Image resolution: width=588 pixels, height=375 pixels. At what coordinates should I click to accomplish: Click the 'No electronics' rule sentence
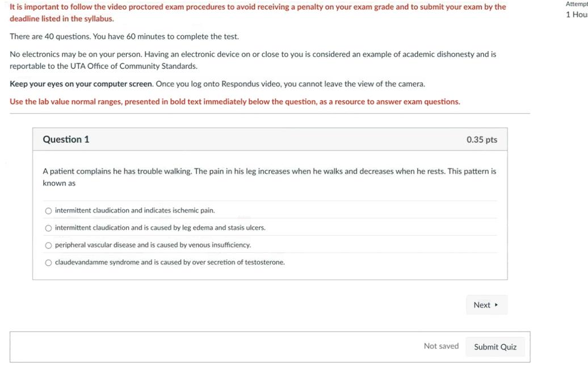[x=253, y=55]
